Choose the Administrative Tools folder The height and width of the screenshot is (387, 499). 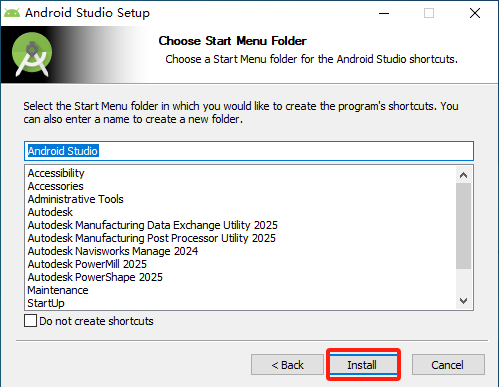[x=75, y=199]
